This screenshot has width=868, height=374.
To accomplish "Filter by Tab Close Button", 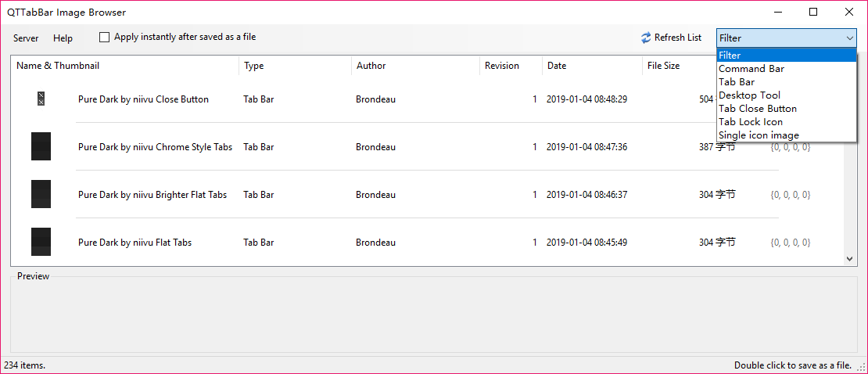I will [758, 109].
